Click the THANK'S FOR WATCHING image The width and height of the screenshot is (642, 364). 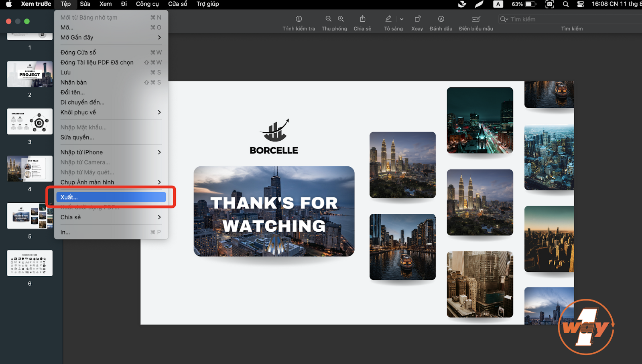click(x=274, y=211)
